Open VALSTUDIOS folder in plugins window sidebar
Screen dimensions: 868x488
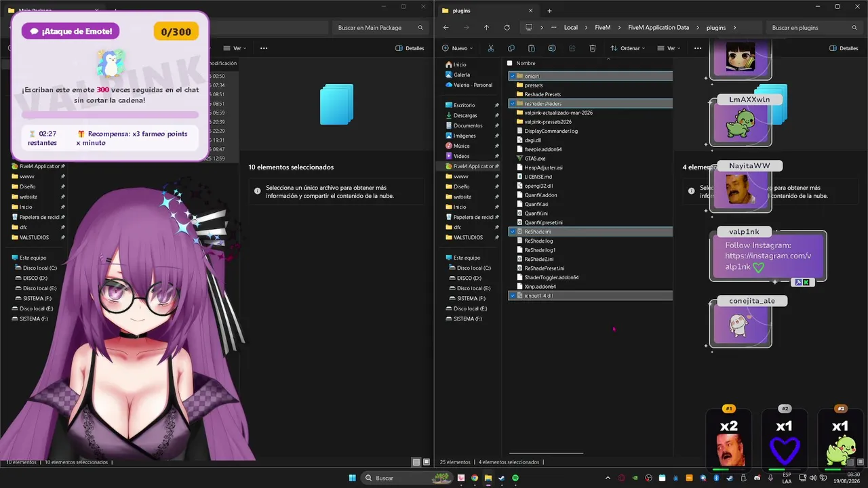[468, 237]
